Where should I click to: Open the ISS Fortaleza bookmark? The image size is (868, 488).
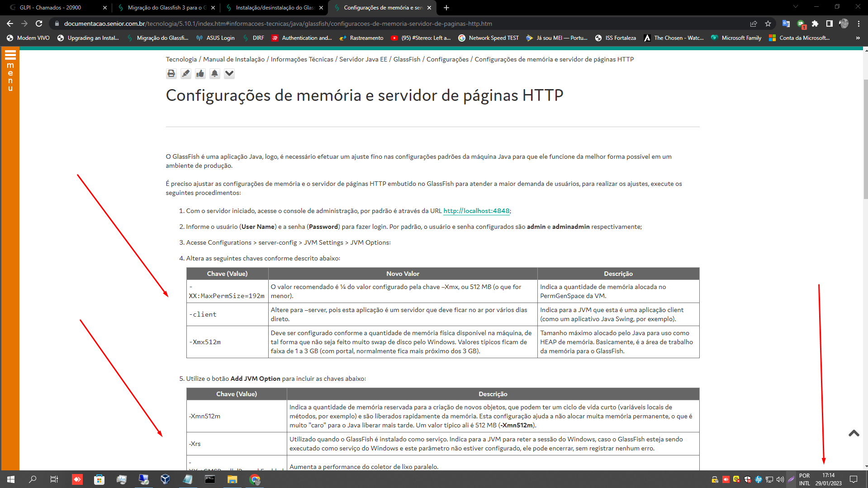tap(615, 38)
